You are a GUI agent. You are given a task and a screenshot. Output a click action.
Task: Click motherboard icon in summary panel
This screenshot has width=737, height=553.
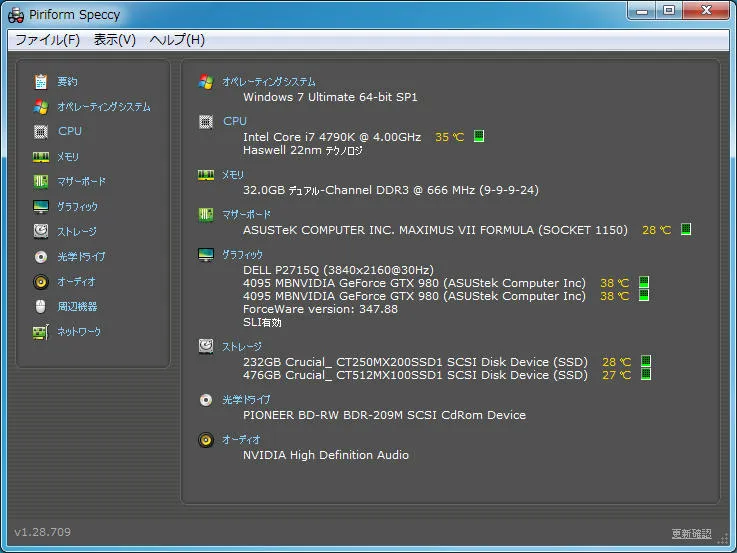coord(206,215)
